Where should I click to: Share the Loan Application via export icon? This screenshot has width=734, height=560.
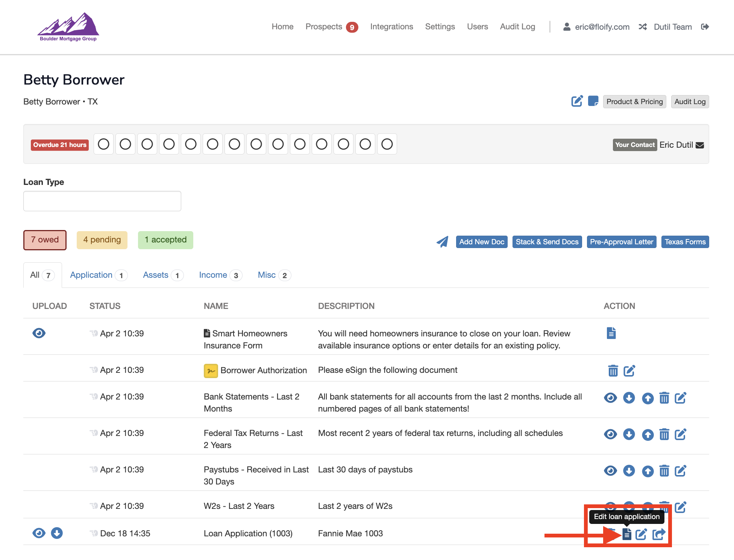click(659, 534)
